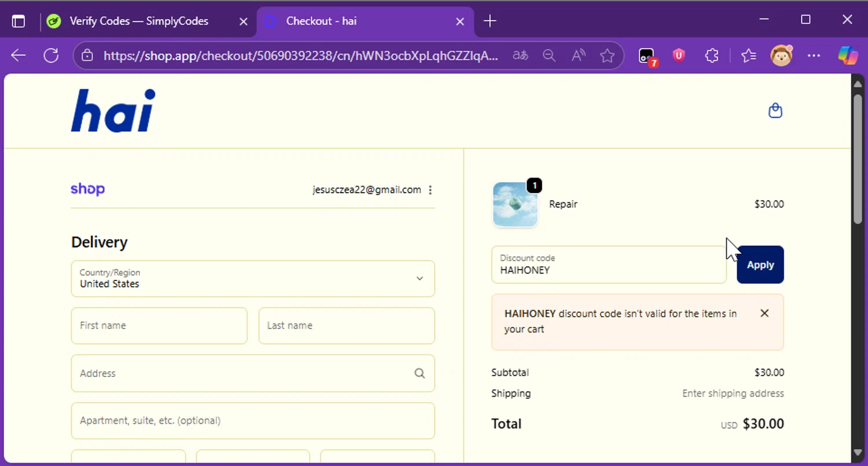Click the Last name field
Viewport: 868px width, 466px height.
tap(347, 326)
